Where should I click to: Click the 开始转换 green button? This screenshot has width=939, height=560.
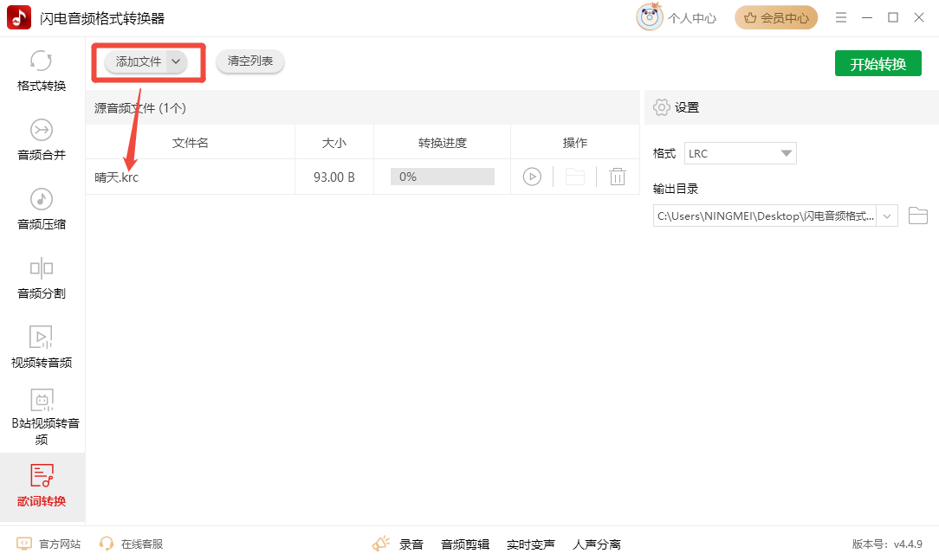(877, 63)
